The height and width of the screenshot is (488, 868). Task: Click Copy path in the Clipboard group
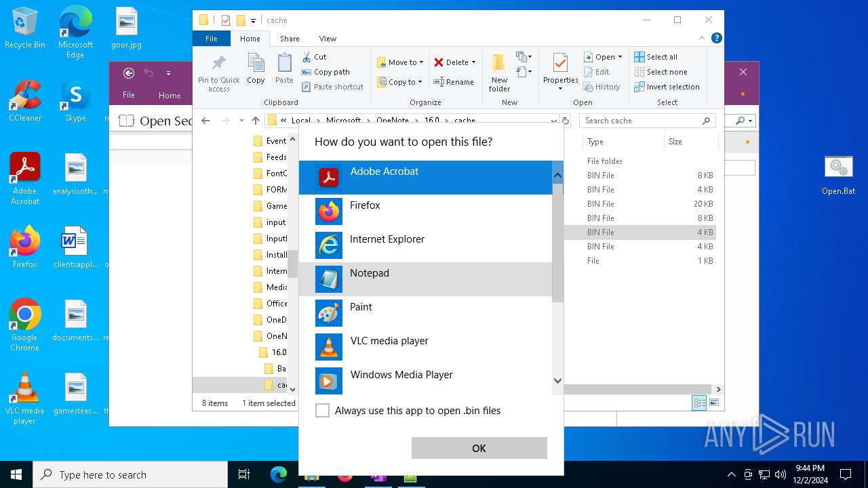tap(325, 72)
